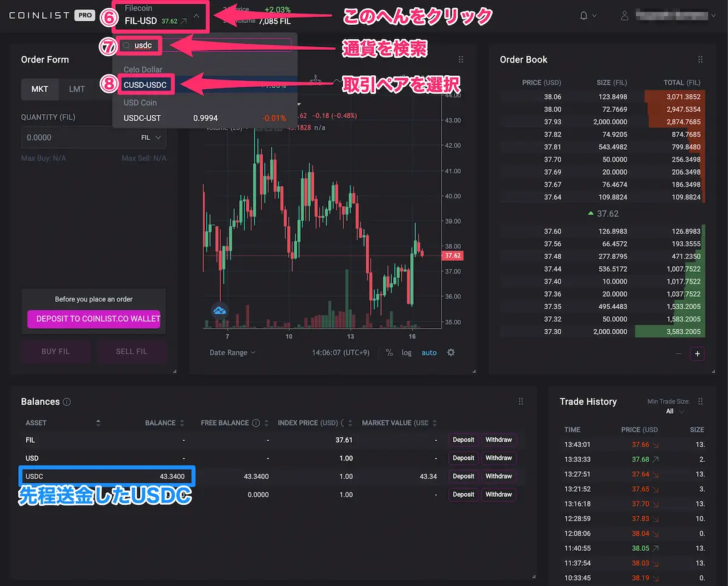The width and height of the screenshot is (728, 586).
Task: Click Withdraw in the USD row
Action: 499,458
